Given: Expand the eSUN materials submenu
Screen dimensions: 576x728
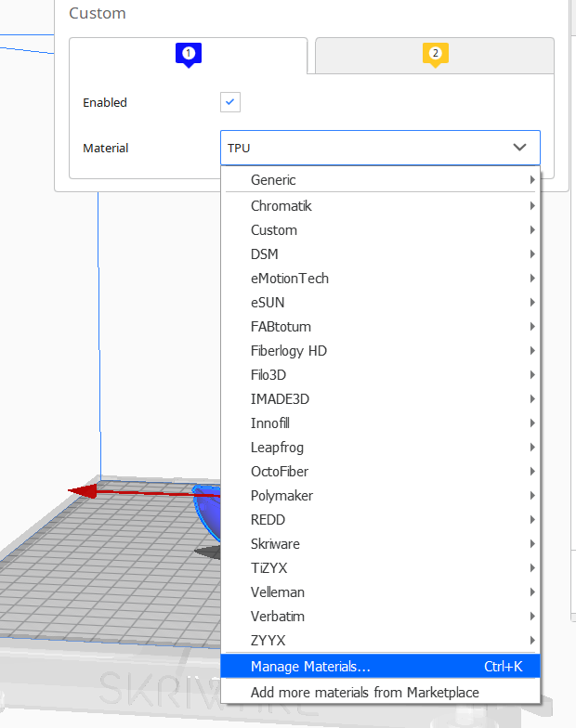Looking at the screenshot, I should tap(380, 303).
